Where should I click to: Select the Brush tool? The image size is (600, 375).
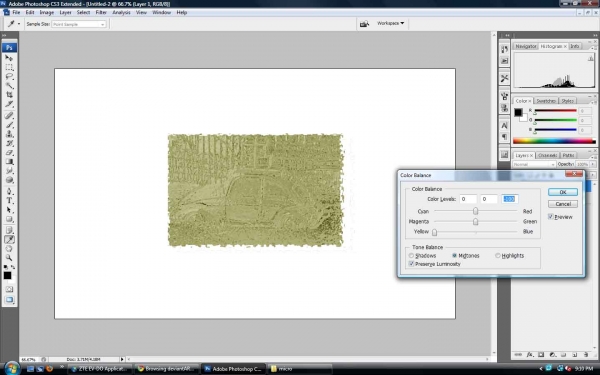[9, 125]
